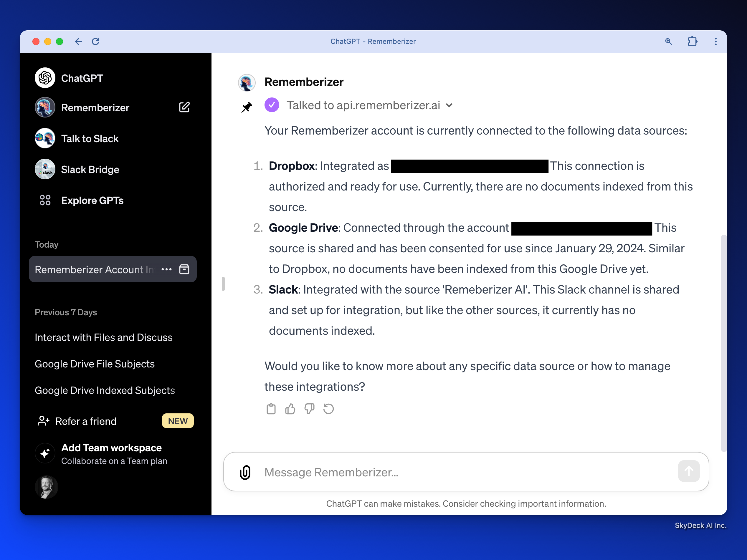Click the regenerate response icon
Viewport: 747px width, 560px height.
[328, 409]
